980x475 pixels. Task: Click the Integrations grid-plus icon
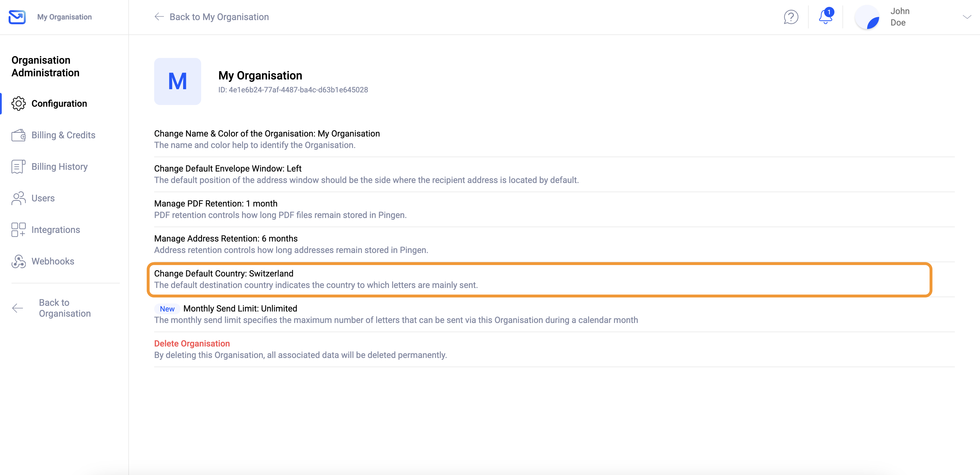pos(18,230)
